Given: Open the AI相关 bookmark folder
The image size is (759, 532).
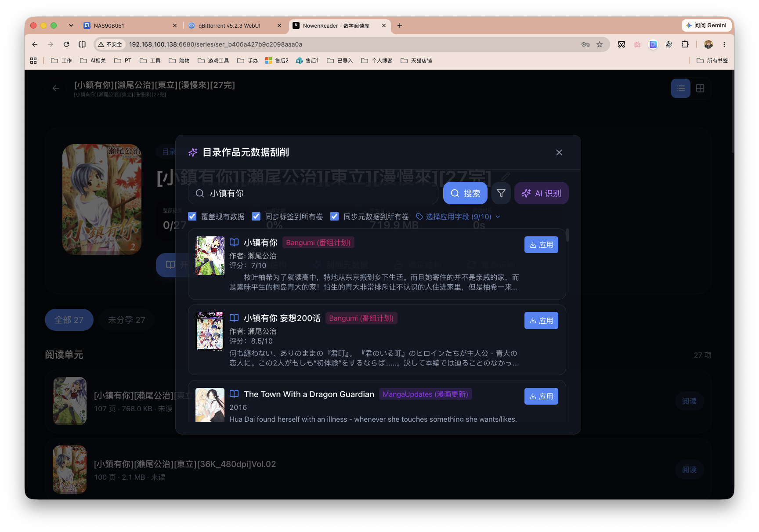Looking at the screenshot, I should [93, 61].
